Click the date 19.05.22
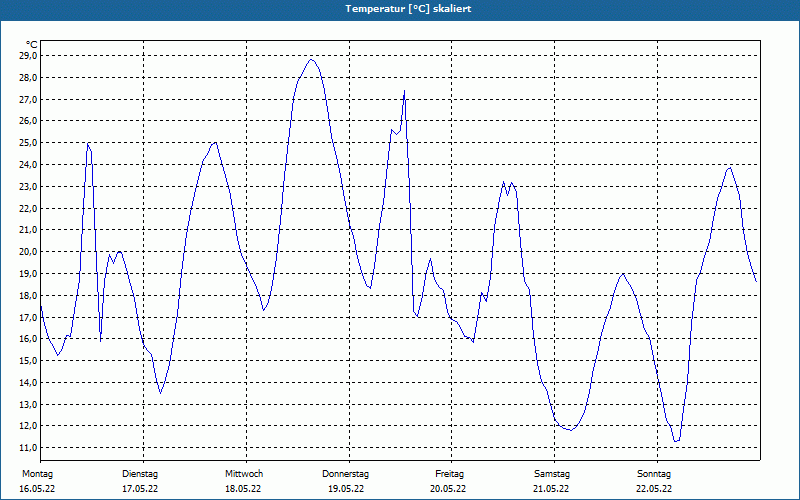This screenshot has width=800, height=500. pyautogui.click(x=346, y=489)
